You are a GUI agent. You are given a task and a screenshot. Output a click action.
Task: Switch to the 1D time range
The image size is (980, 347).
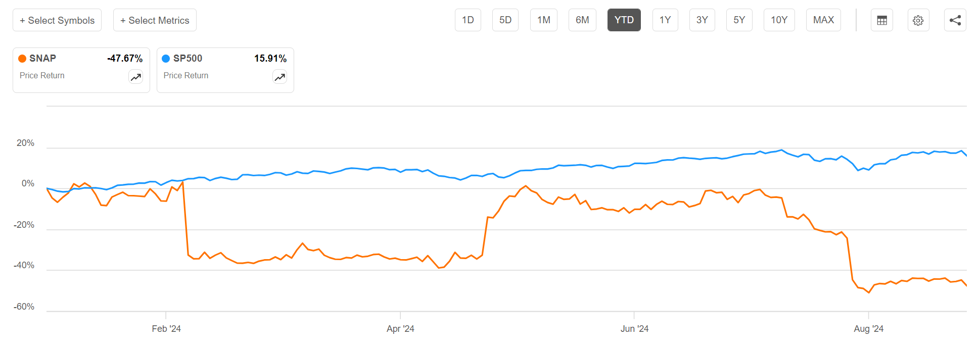pyautogui.click(x=468, y=20)
